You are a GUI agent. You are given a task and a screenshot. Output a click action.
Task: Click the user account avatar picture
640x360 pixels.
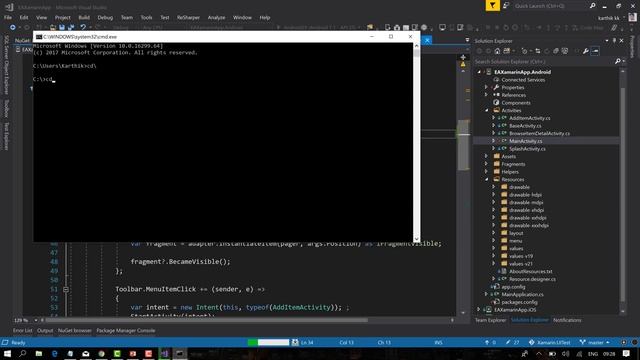pyautogui.click(x=632, y=17)
